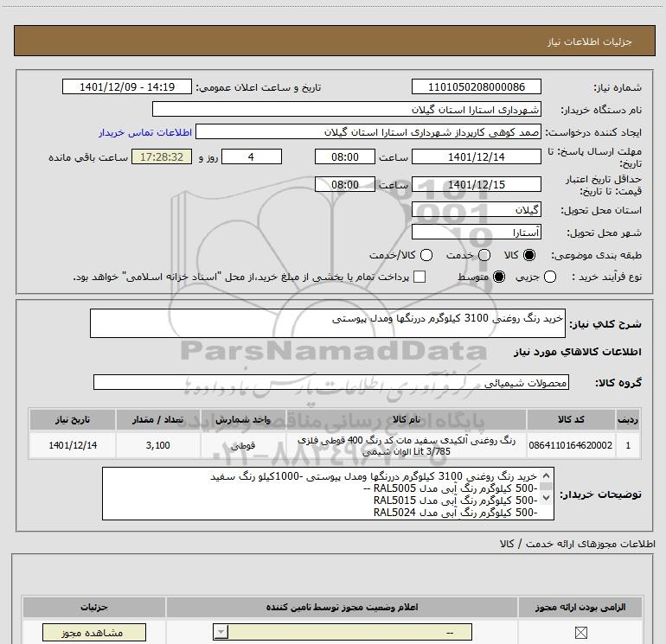Image resolution: width=666 pixels, height=644 pixels.
Task: Click the price validity date 1401/12/15 field
Action: pyautogui.click(x=476, y=184)
